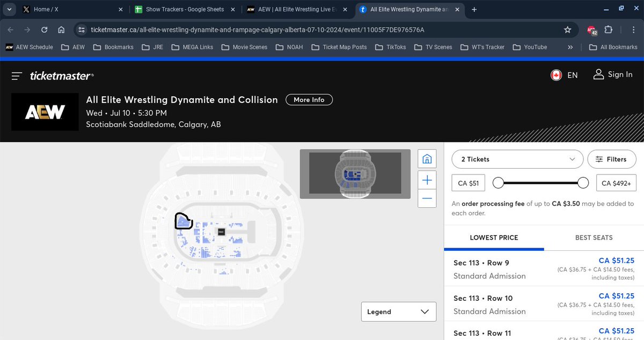Close the Home / X tab
Image resolution: width=644 pixels, height=340 pixels.
click(x=121, y=9)
